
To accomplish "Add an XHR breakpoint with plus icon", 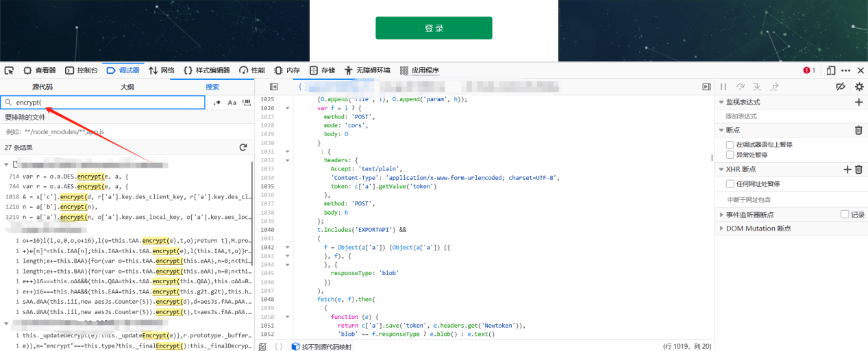I will [847, 169].
